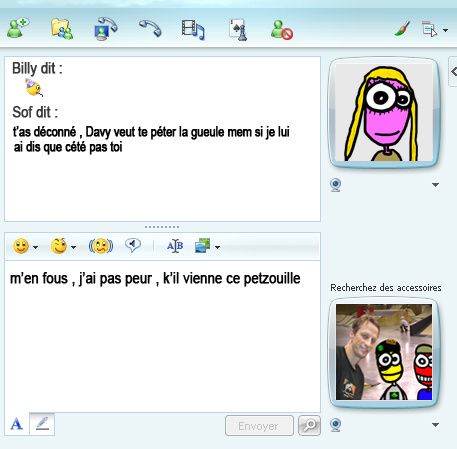Image resolution: width=457 pixels, height=449 pixels.
Task: Click the Envoyer button
Action: click(259, 425)
